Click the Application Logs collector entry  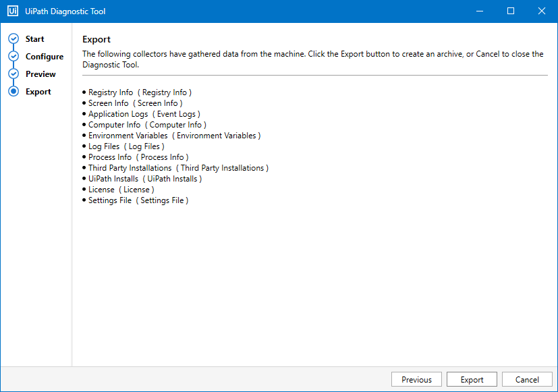(x=144, y=114)
